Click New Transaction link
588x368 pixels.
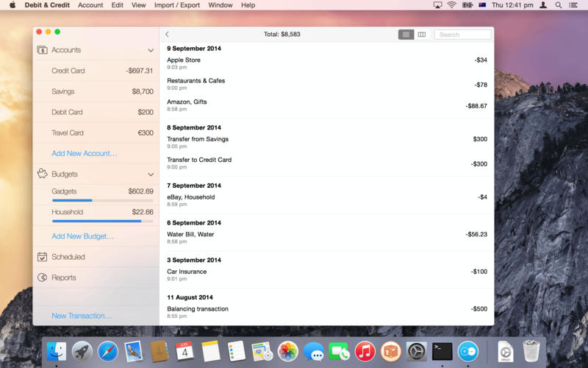82,316
